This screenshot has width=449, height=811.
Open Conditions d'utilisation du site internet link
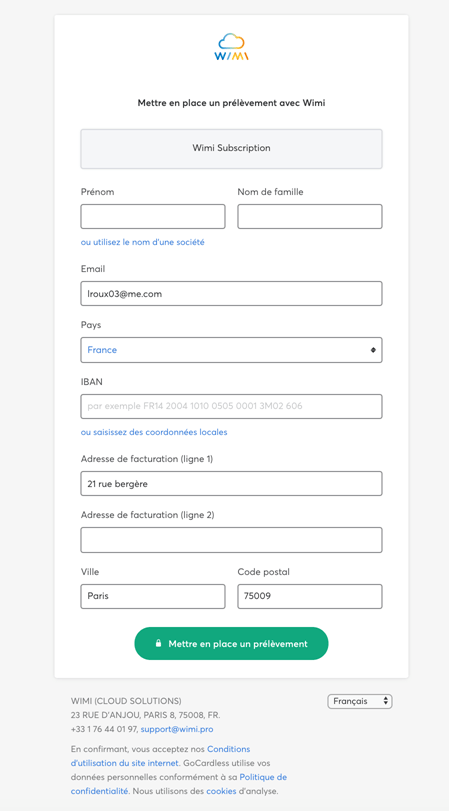(160, 756)
